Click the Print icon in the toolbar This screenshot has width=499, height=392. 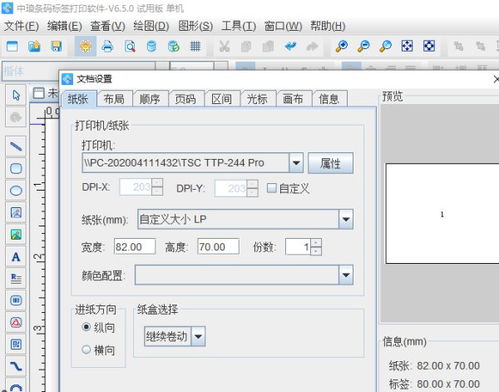pyautogui.click(x=107, y=46)
